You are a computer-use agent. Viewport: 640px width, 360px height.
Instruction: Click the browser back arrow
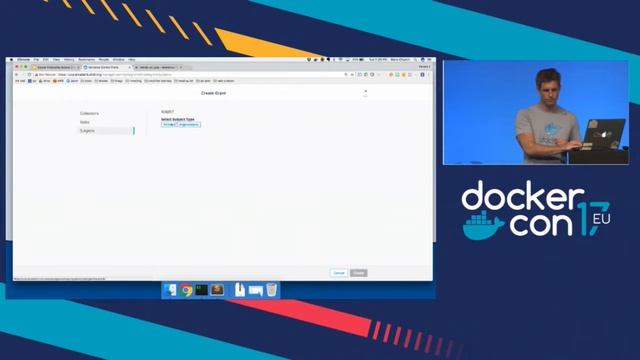coord(17,75)
